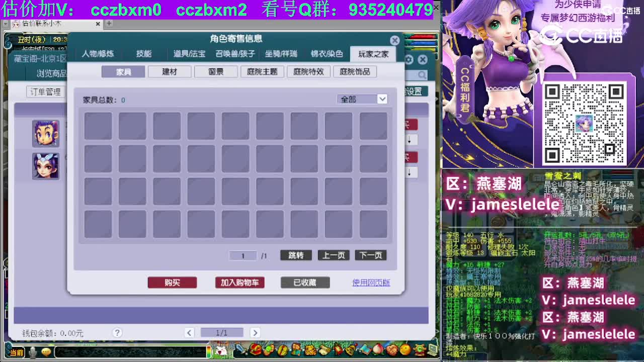644x362 pixels.
Task: Open the 浏览商品 tab in 藏宝阁
Action: coord(51,73)
